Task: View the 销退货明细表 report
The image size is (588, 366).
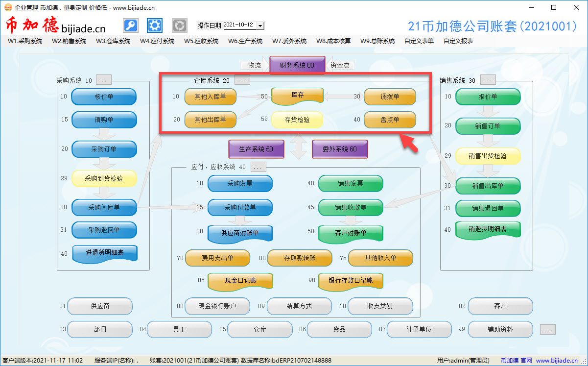Action: click(x=488, y=229)
